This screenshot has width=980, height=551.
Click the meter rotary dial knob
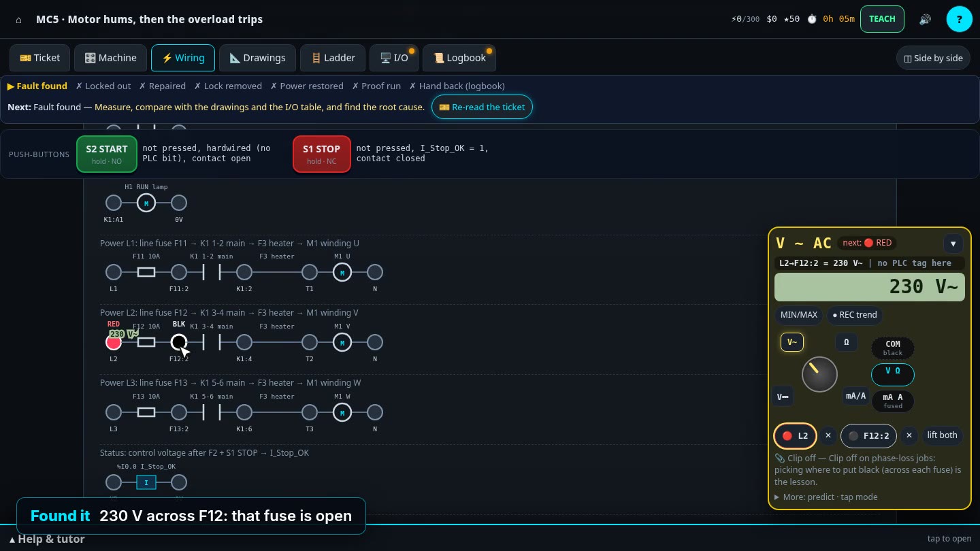pyautogui.click(x=819, y=374)
